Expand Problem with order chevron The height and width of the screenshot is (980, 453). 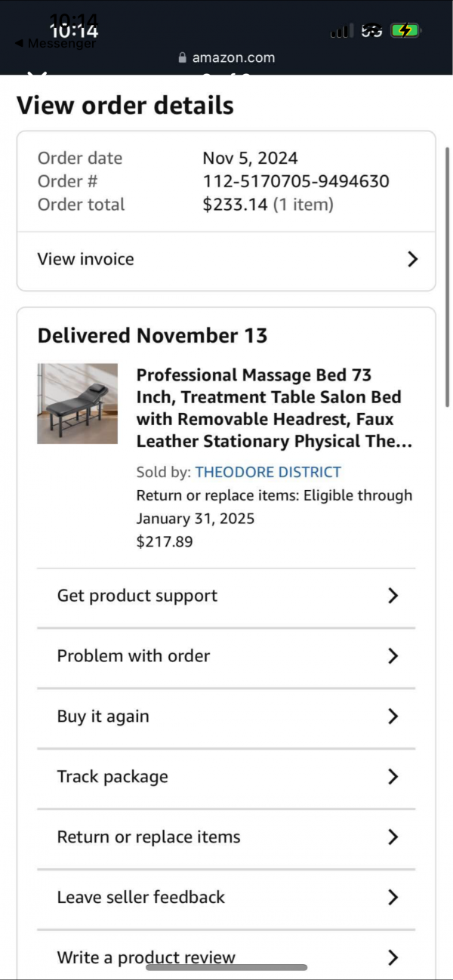coord(393,656)
